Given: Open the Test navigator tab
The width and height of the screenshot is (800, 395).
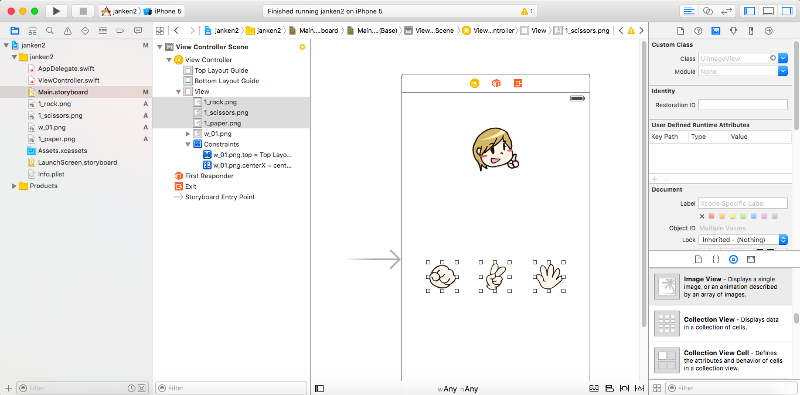Looking at the screenshot, I should tap(85, 31).
